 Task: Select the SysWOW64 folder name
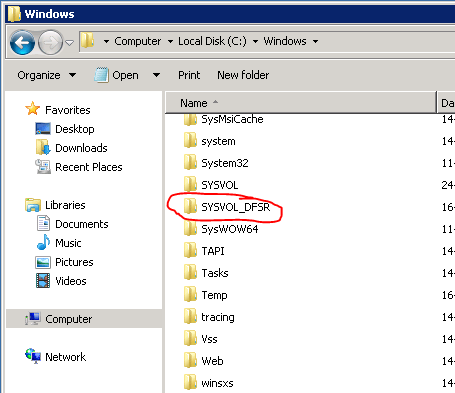tap(230, 229)
